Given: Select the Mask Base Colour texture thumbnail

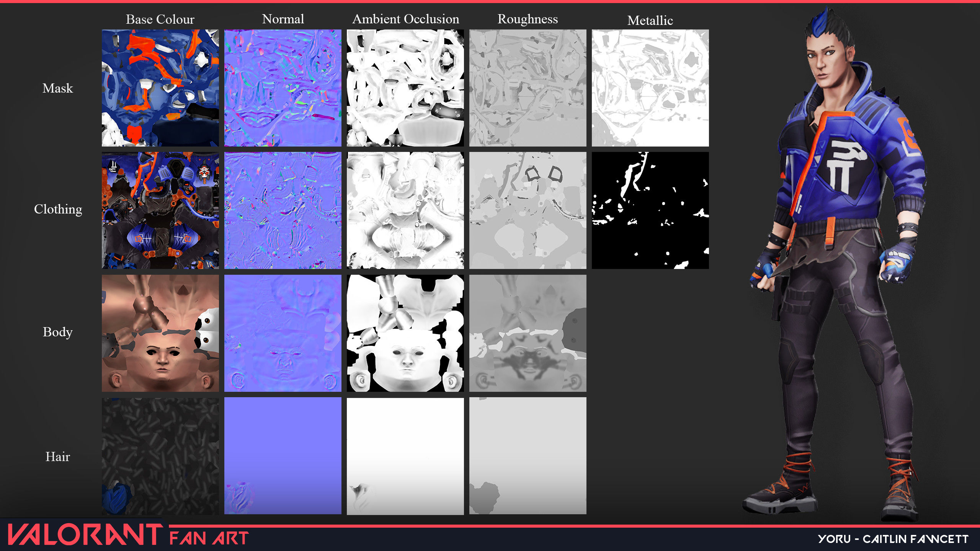Looking at the screenshot, I should (x=160, y=88).
